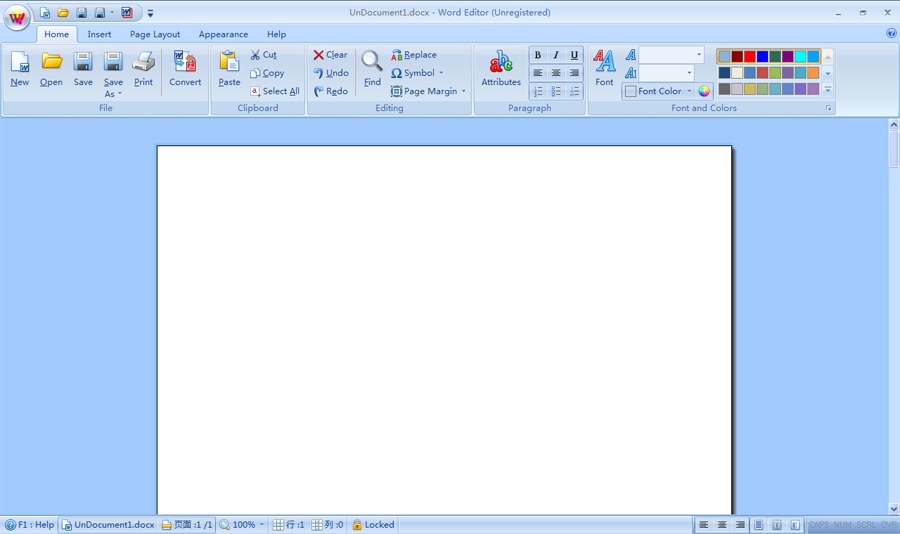Open the font size combo box
Screen dimensions: 900x534
coord(666,73)
